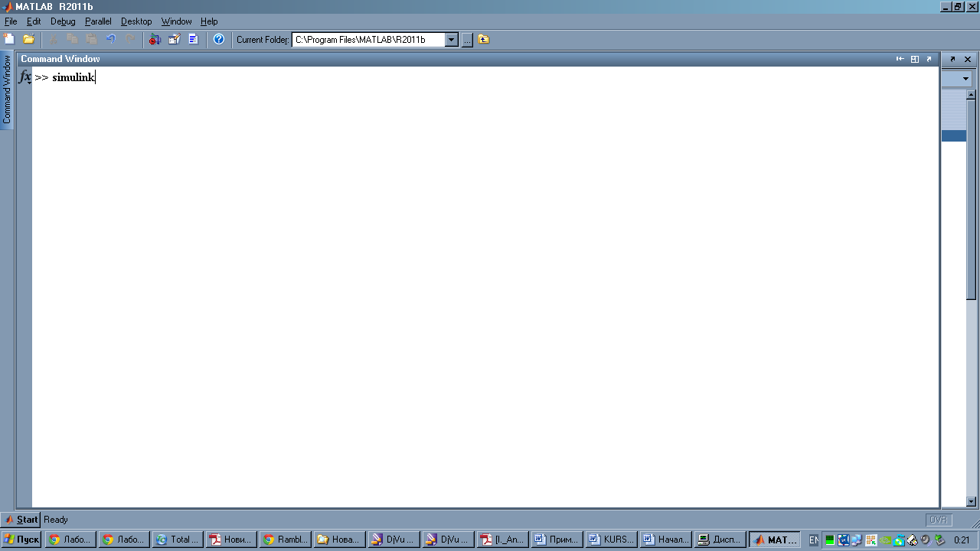Switch to Нови... PDF taskbar button
Image resolution: width=980 pixels, height=551 pixels.
click(x=230, y=540)
